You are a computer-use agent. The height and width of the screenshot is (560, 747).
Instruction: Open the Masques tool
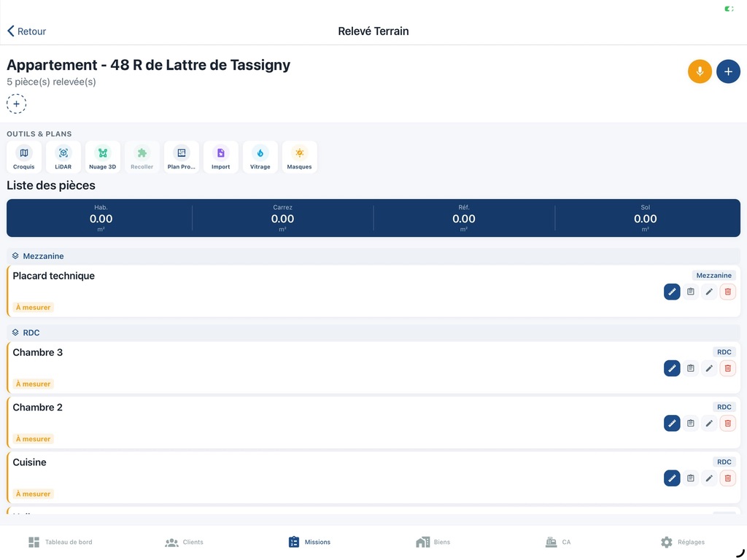coord(299,157)
